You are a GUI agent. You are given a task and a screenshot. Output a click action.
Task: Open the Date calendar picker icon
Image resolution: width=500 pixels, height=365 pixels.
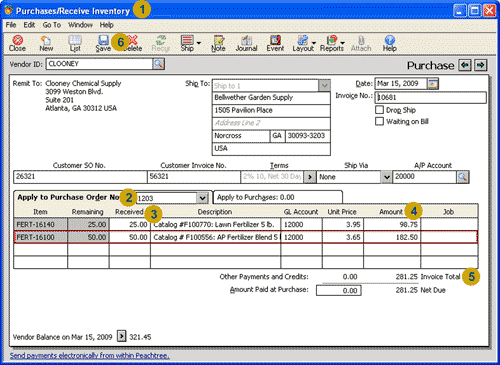(433, 83)
